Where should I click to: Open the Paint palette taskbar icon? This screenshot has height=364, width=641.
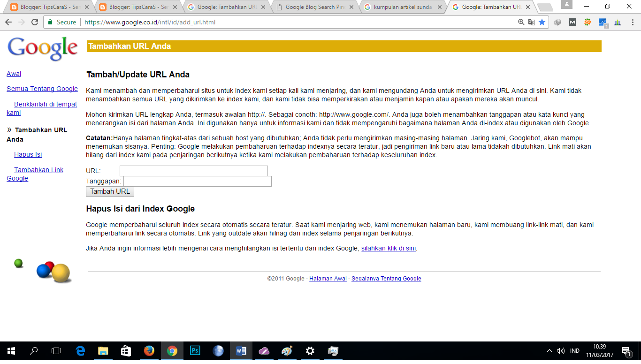point(287,351)
